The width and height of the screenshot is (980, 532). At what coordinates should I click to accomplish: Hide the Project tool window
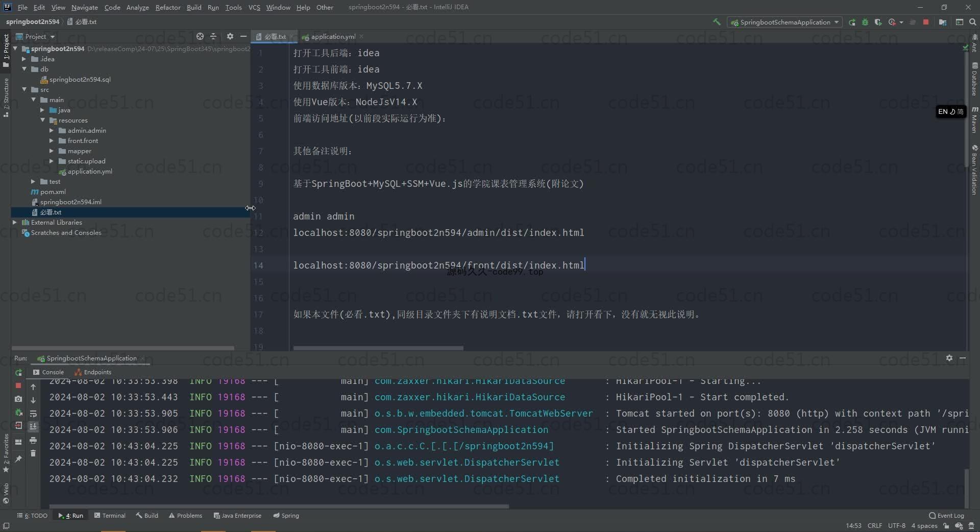pyautogui.click(x=243, y=36)
